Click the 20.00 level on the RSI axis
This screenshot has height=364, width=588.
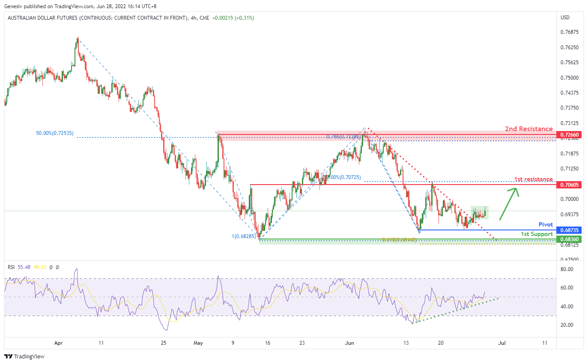click(567, 325)
